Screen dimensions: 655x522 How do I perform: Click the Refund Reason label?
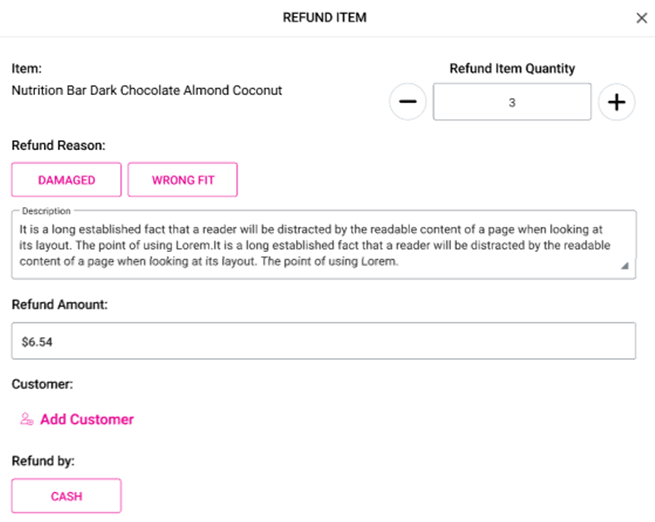(x=58, y=146)
